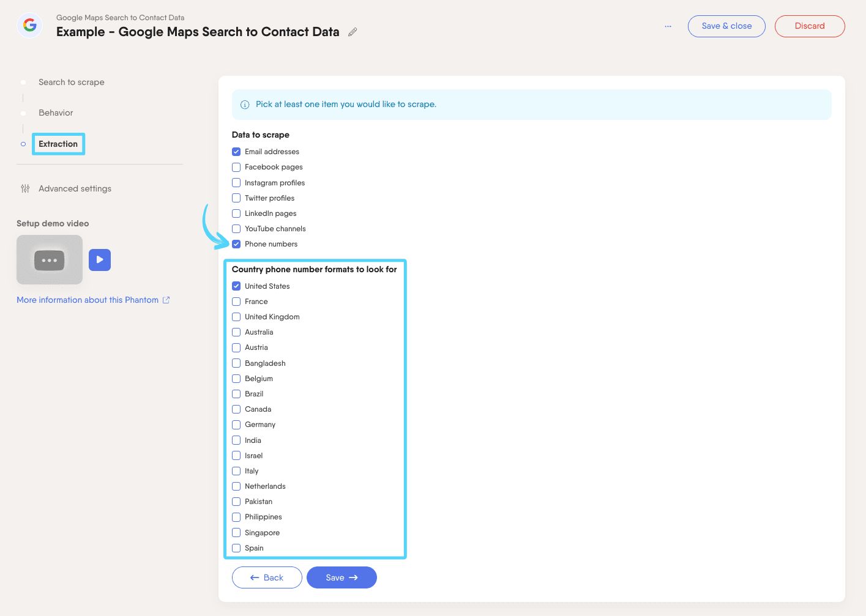The width and height of the screenshot is (866, 616).
Task: Select the Extraction step
Action: coord(58,144)
